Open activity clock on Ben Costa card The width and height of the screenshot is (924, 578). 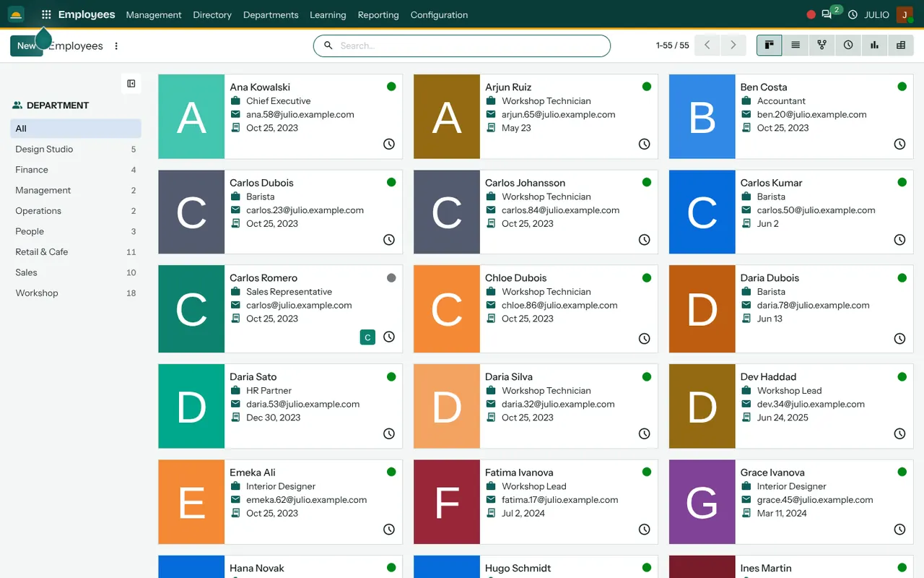(x=899, y=144)
